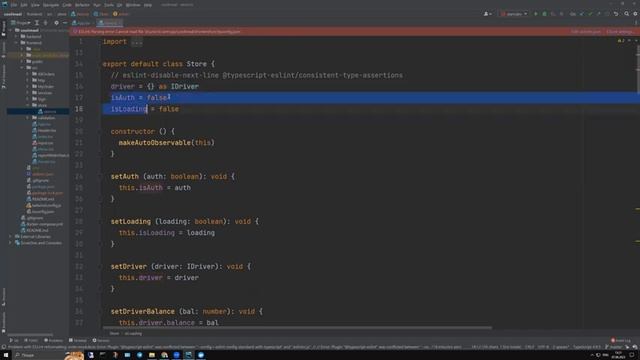This screenshot has height=360, width=640.
Task: Select package-lock.json in project tree
Action: click(44, 193)
